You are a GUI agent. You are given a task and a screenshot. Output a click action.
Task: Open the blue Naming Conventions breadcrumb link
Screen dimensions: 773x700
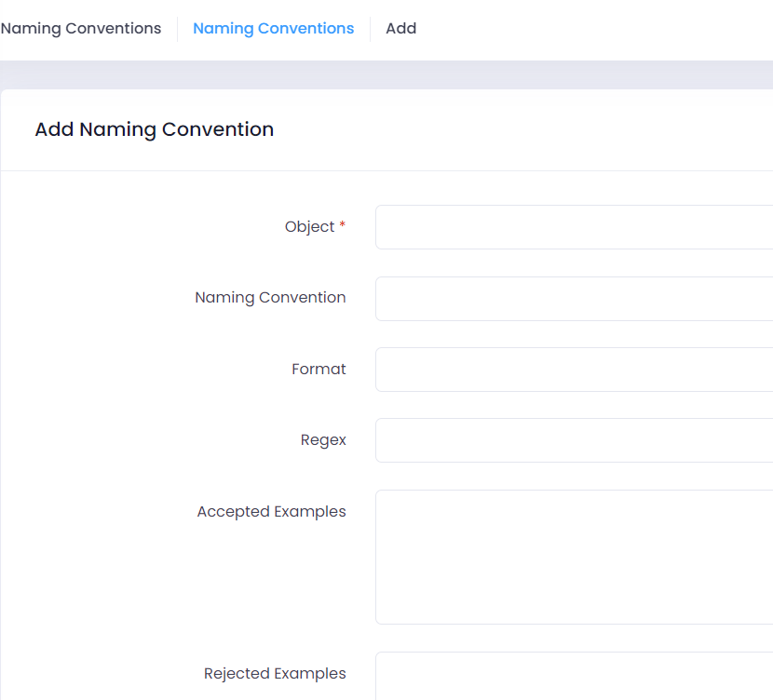[x=273, y=29]
